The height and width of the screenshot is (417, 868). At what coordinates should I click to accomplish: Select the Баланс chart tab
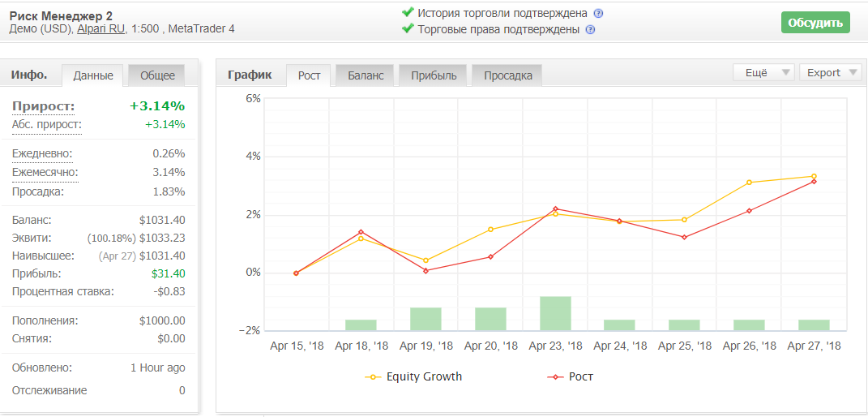tap(366, 76)
